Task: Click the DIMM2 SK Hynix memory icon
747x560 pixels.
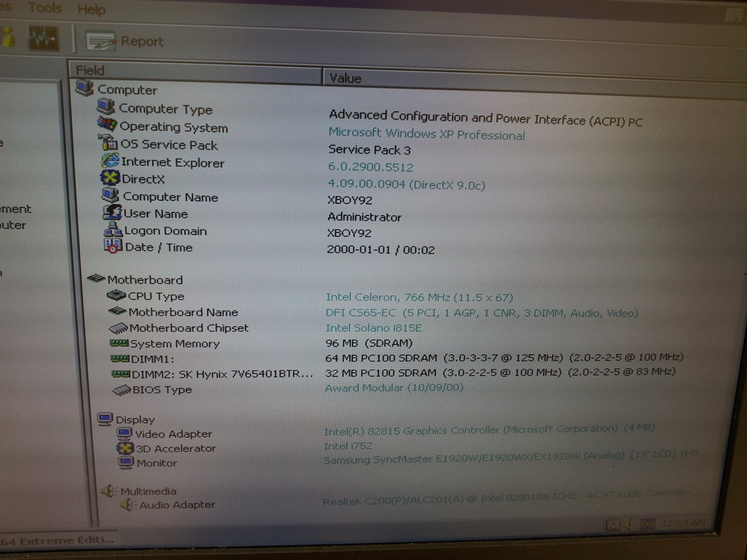Action: [x=121, y=374]
